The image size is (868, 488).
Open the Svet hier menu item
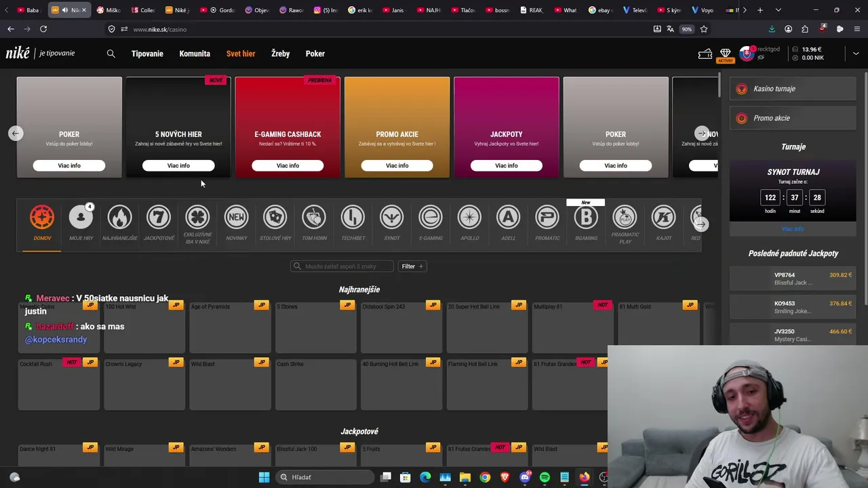pyautogui.click(x=241, y=54)
